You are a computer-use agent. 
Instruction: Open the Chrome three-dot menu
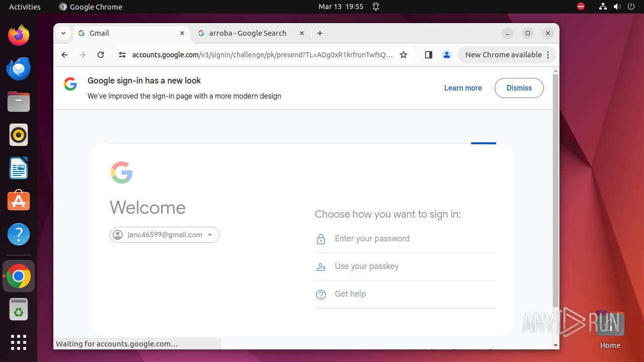point(548,55)
